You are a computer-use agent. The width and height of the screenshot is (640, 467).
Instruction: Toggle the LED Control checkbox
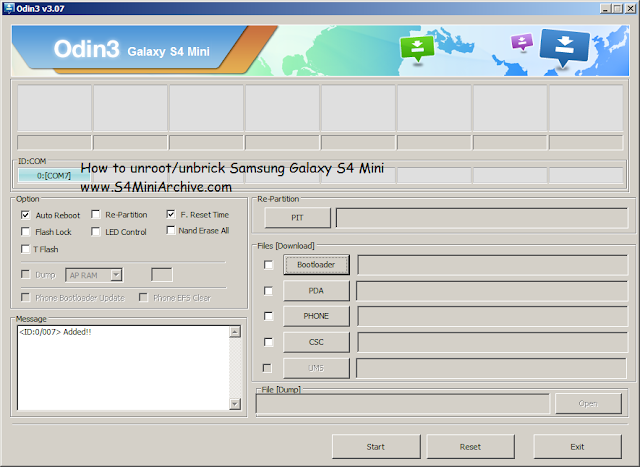pos(96,231)
